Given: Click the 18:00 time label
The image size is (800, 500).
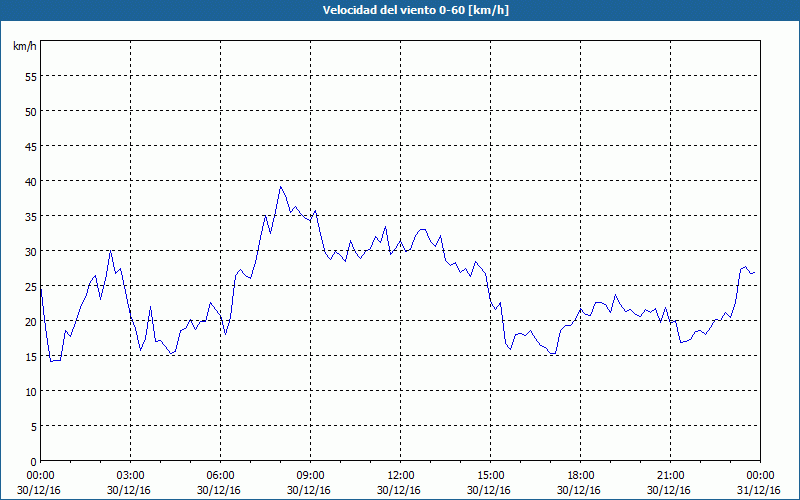Looking at the screenshot, I should pos(581,476).
